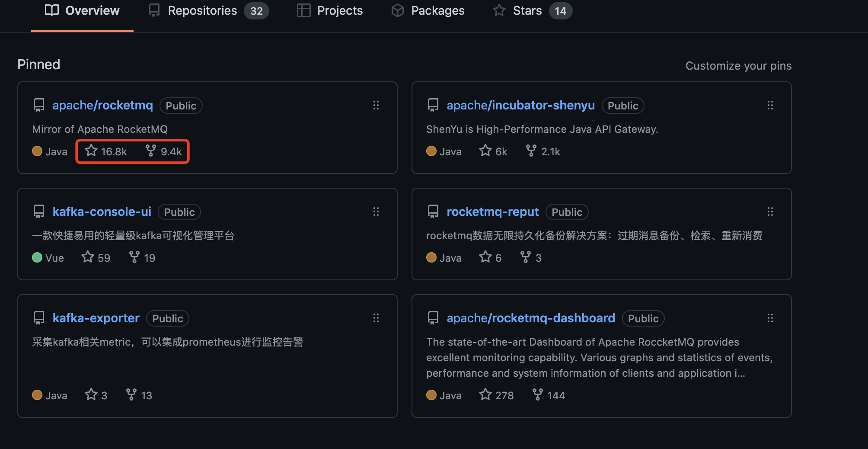Open kafka-console-ui repository link
Screen dimensions: 868x449
pyautogui.click(x=102, y=212)
